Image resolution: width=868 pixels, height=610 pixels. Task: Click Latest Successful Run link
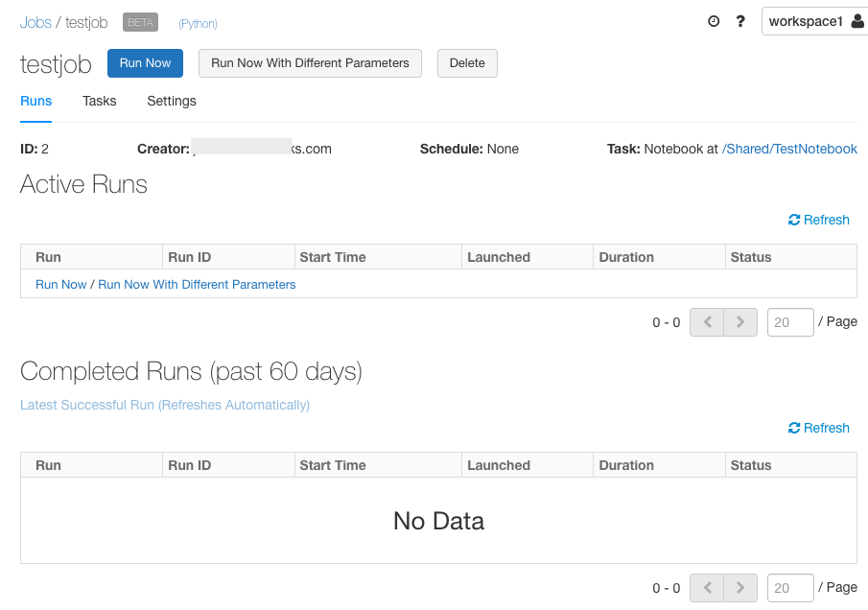165,405
